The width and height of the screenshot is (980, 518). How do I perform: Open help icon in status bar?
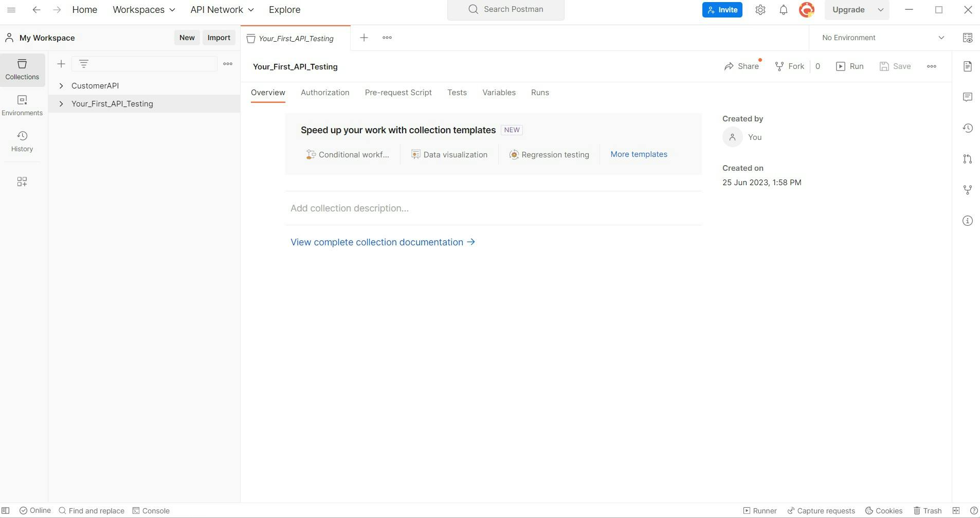(x=974, y=511)
